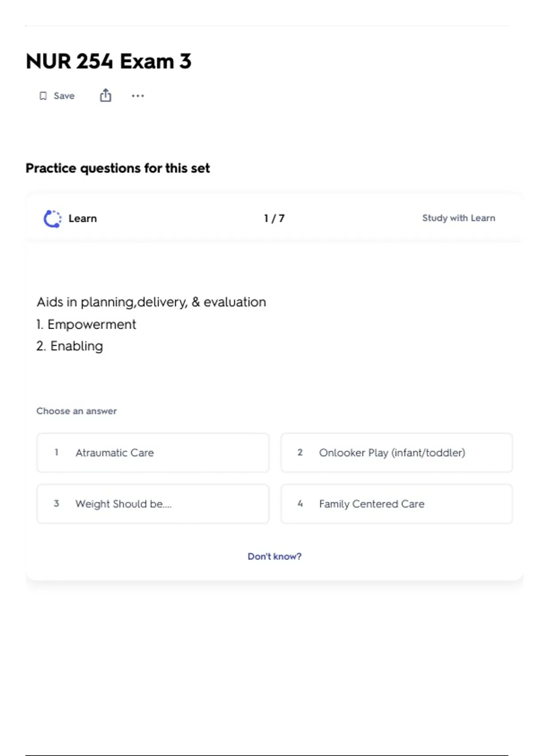
Task: Click the Don't know? link
Action: 275,556
